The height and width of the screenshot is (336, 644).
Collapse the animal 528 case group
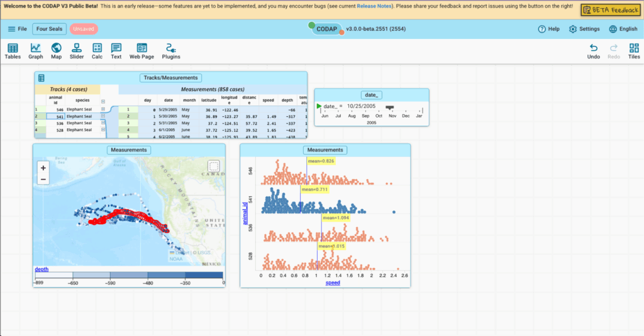[x=103, y=130]
